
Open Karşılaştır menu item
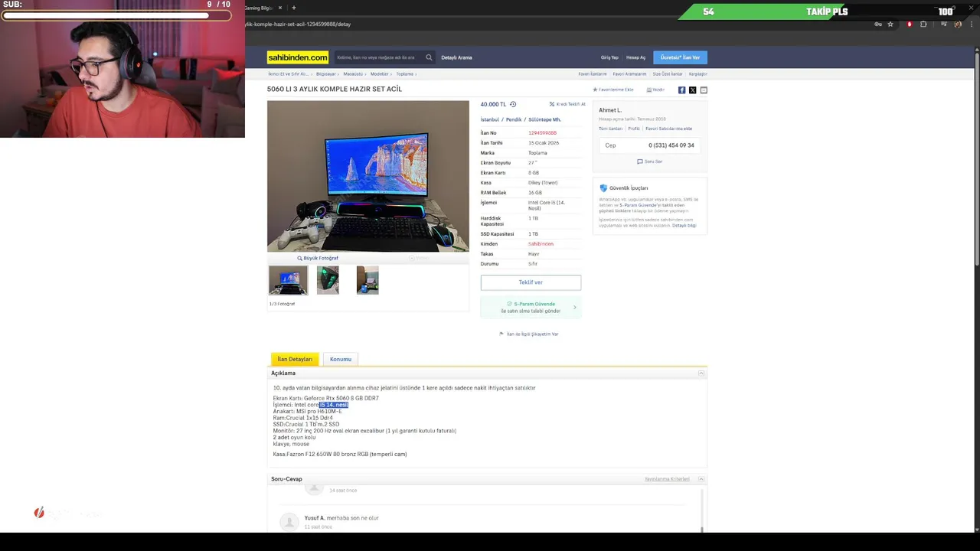tap(697, 74)
